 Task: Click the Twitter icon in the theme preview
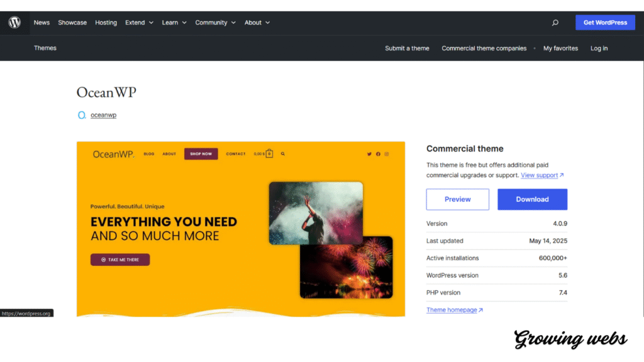coord(369,153)
